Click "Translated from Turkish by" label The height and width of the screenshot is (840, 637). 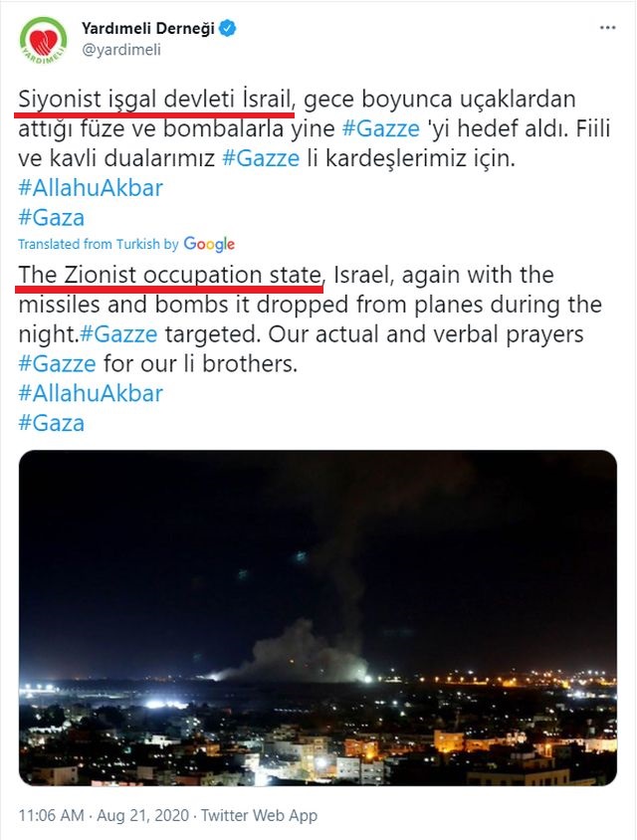pos(100,244)
